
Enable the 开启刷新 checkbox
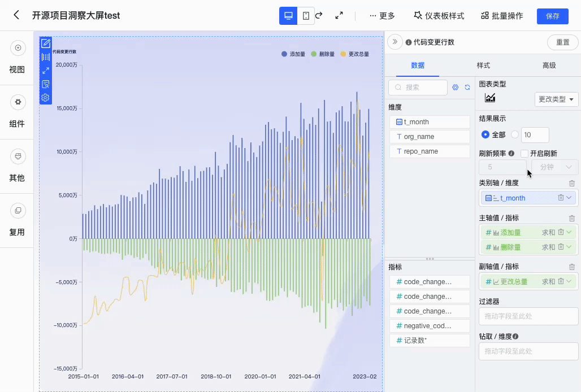click(x=524, y=153)
